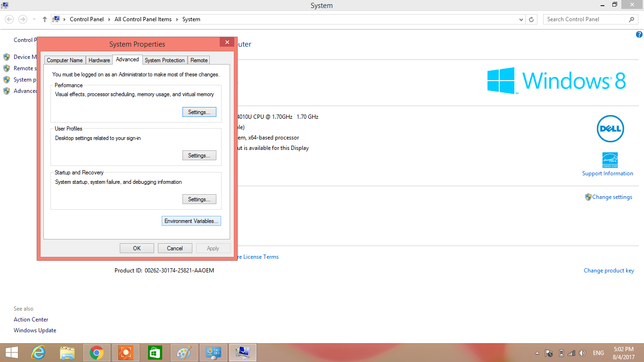Expand arrow after All Control Panel Items

(x=177, y=19)
